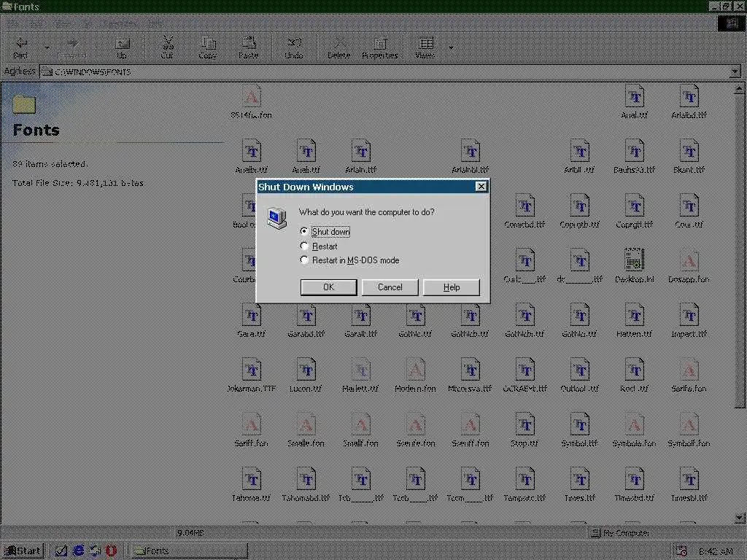This screenshot has width=747, height=560.
Task: Open Back history dropdown arrow
Action: [x=47, y=47]
